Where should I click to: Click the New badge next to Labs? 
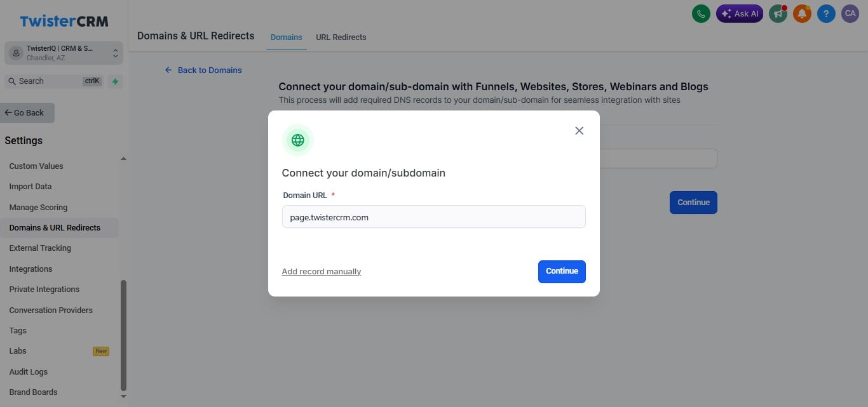pyautogui.click(x=101, y=351)
